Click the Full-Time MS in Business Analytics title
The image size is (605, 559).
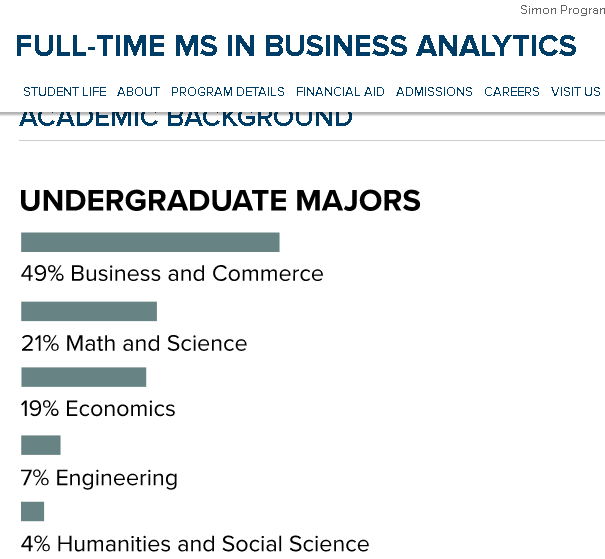point(296,46)
